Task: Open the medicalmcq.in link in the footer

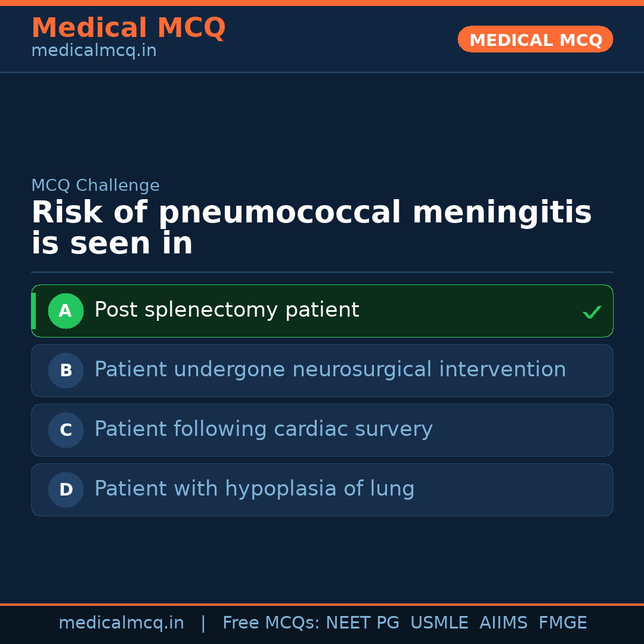Action: click(121, 623)
